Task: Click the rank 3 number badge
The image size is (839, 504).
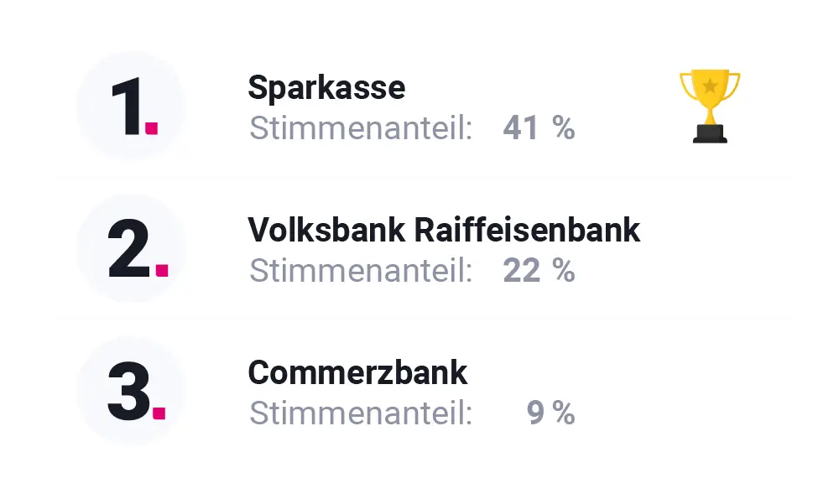Action: click(x=131, y=391)
